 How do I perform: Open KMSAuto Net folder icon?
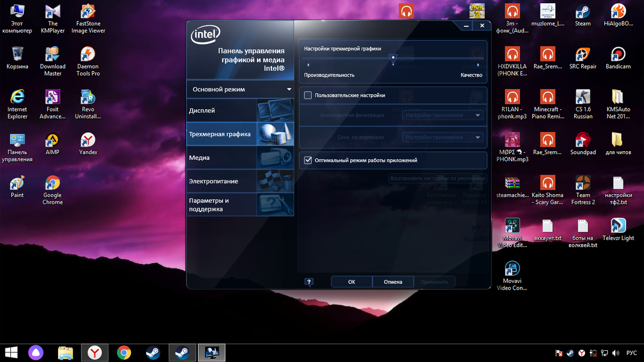tap(618, 104)
